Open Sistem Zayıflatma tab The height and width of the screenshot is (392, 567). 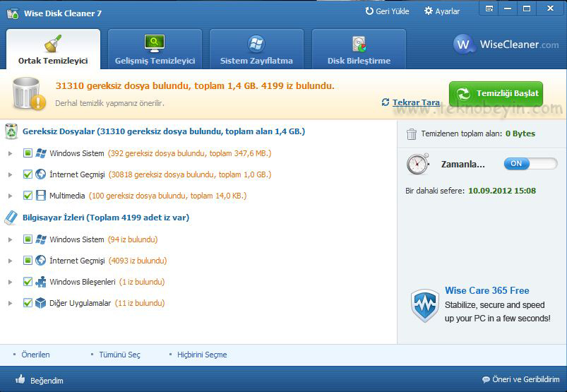(x=256, y=49)
